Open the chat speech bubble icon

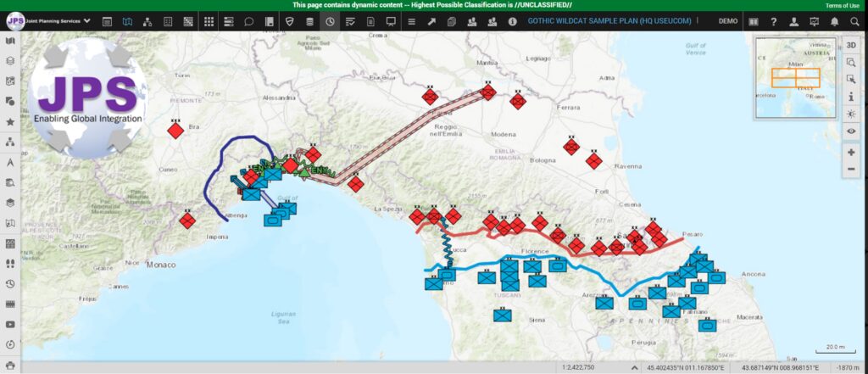249,20
